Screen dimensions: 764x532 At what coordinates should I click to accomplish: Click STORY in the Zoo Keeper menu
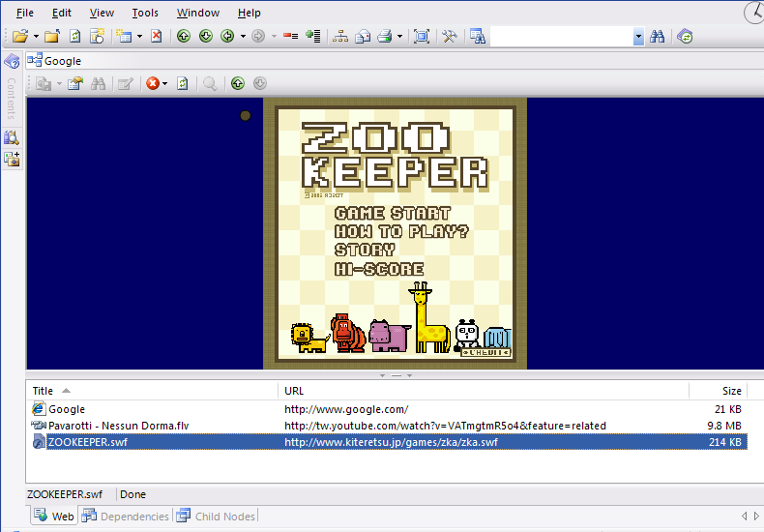(x=365, y=250)
